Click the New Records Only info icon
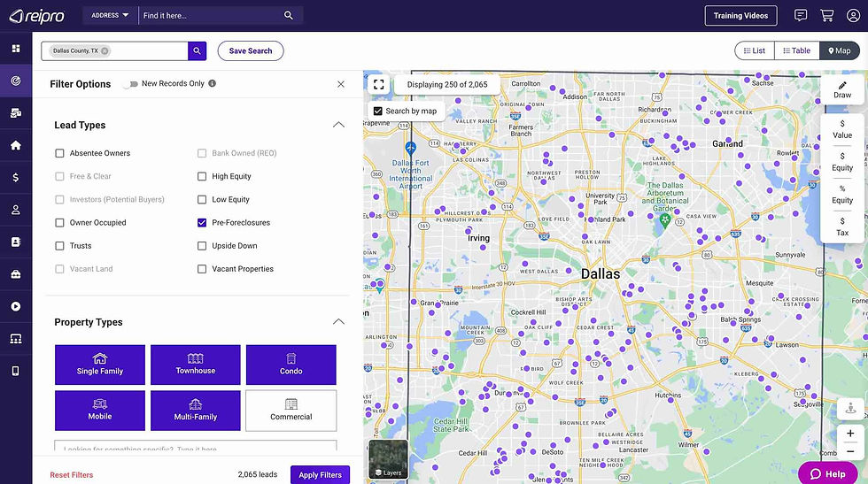 (212, 83)
